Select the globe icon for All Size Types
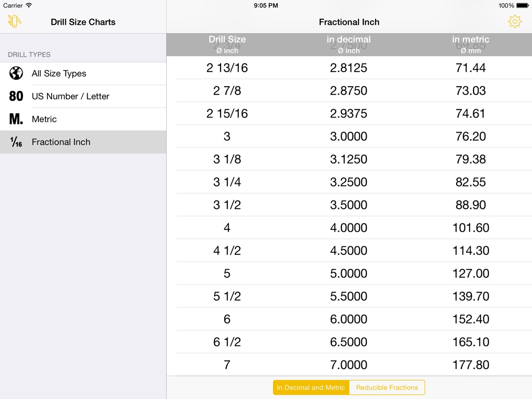532x399 pixels. pos(16,74)
